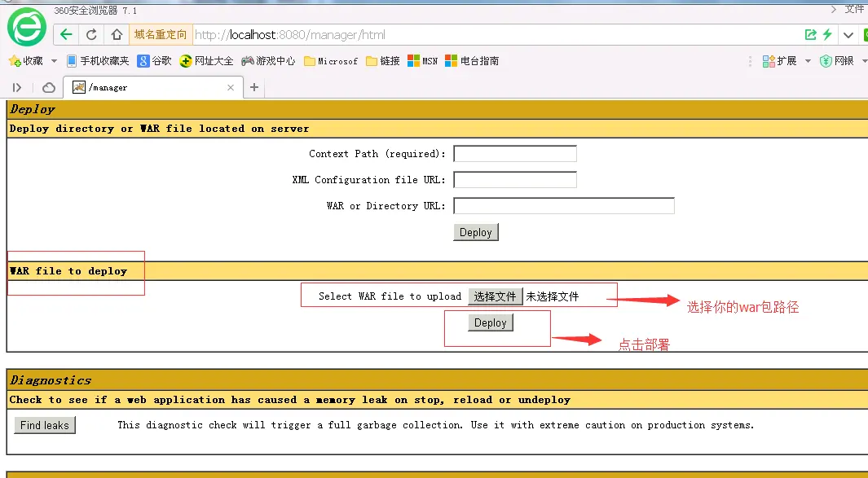Click the 未选择文件 no-file-chosen text

[x=553, y=296]
